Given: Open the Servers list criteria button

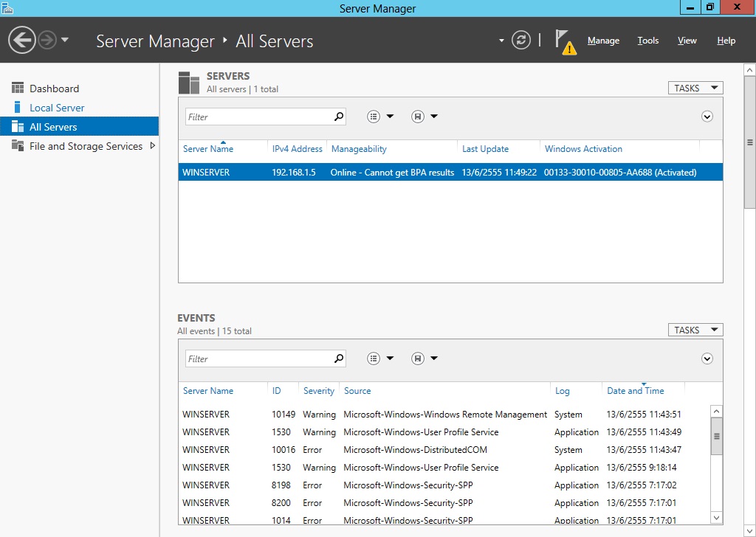Looking at the screenshot, I should click(x=374, y=117).
